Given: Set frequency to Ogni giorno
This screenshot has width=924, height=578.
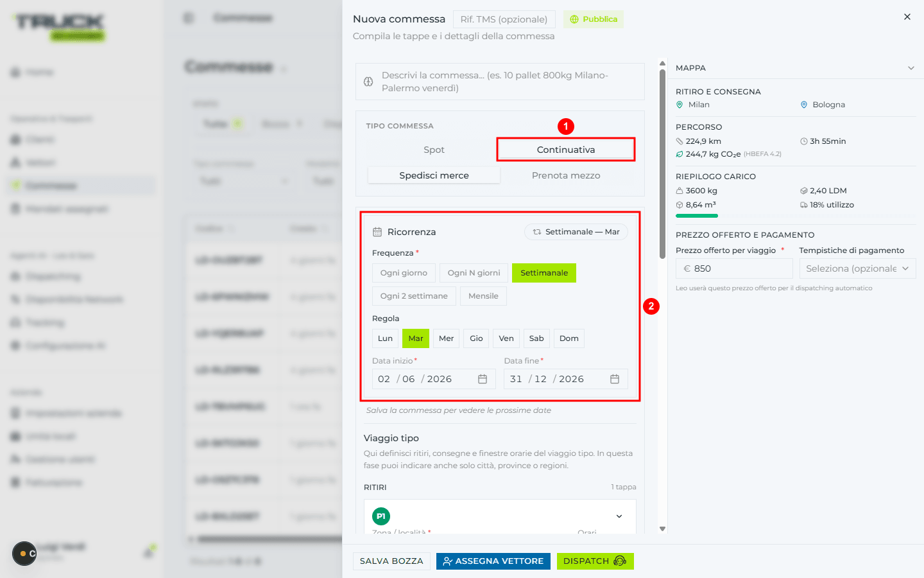Looking at the screenshot, I should (404, 273).
